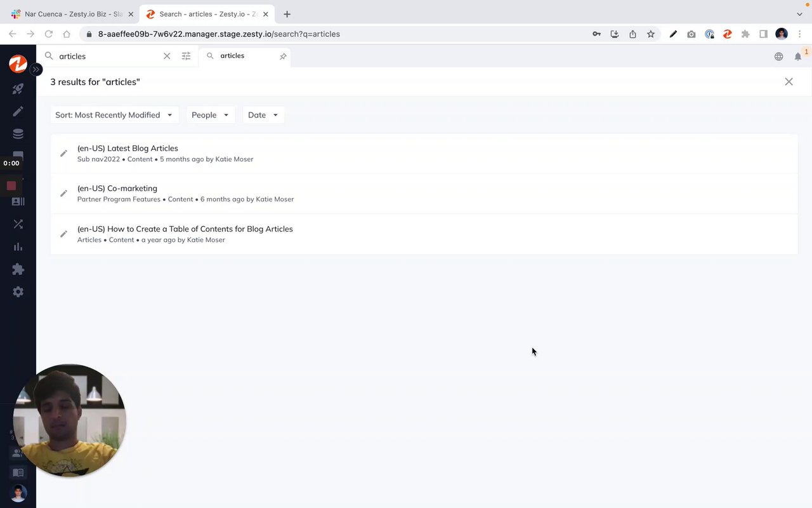Select the articles search tab
Screen dimensions: 812x508
245,56
